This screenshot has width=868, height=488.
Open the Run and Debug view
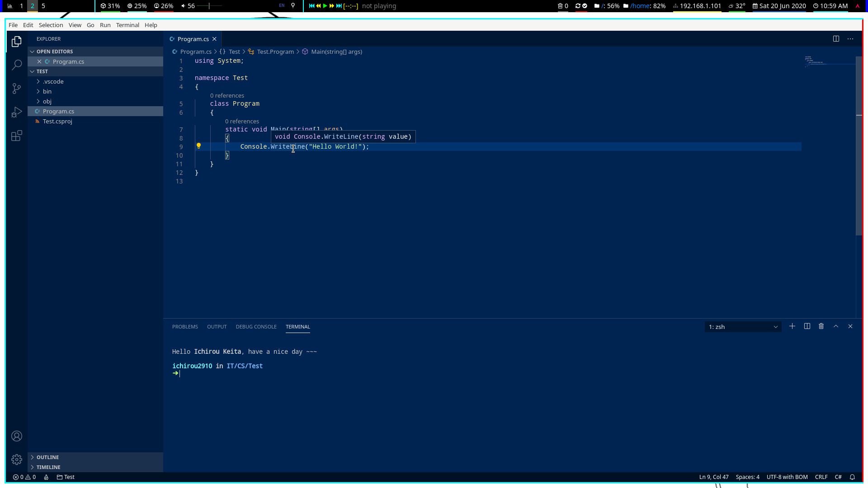tap(17, 112)
